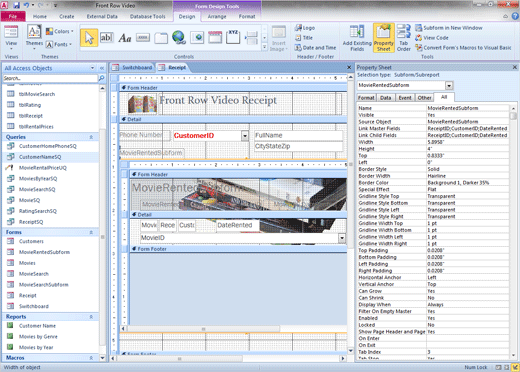Switch to the Switchboard document tab

133,68
